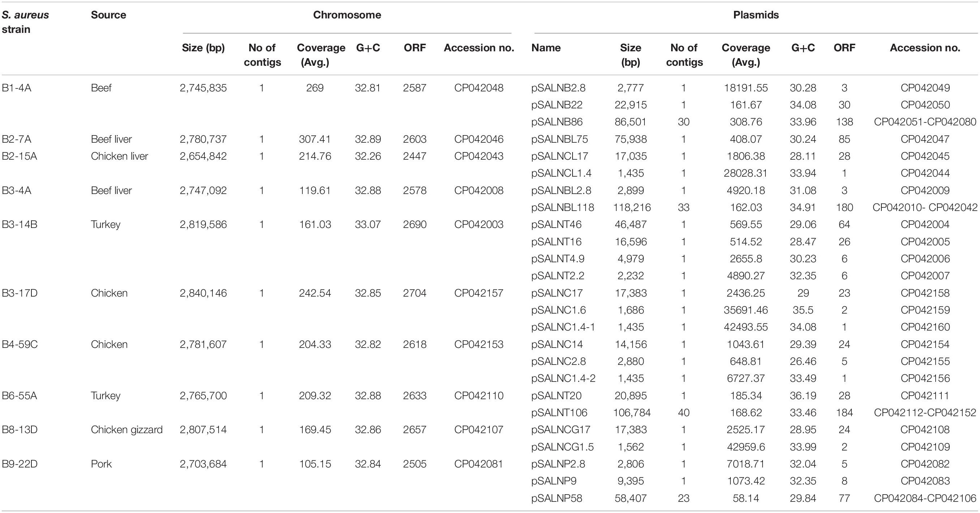Select chromosome ORF count 2704
This screenshot has height=513, width=980.
point(415,293)
